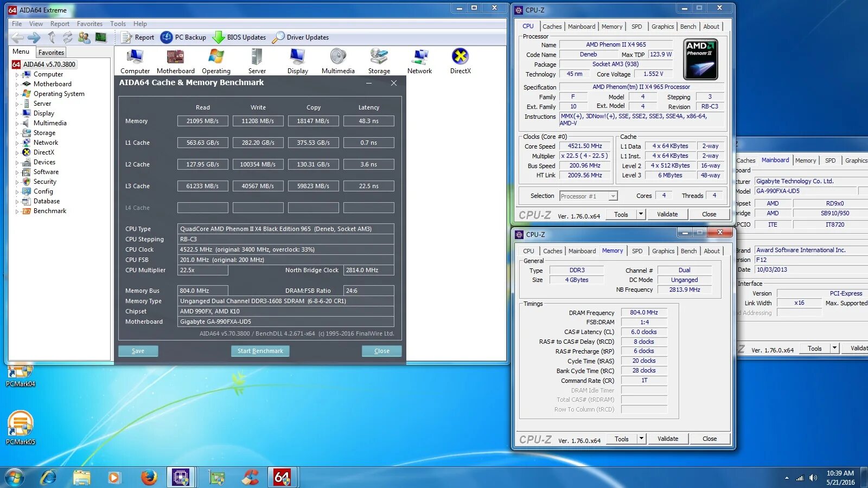Open Bench tab in top CPU-Z window
868x488 pixels.
[x=688, y=27]
